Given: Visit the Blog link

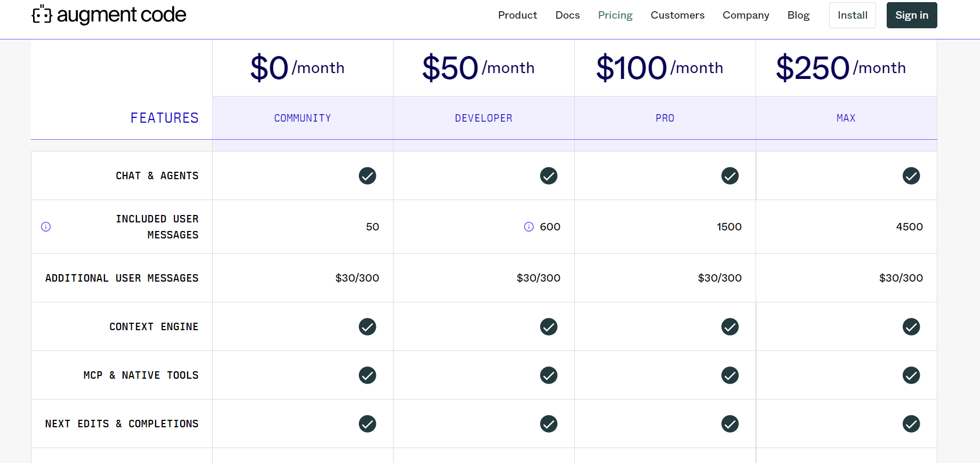Looking at the screenshot, I should tap(798, 15).
